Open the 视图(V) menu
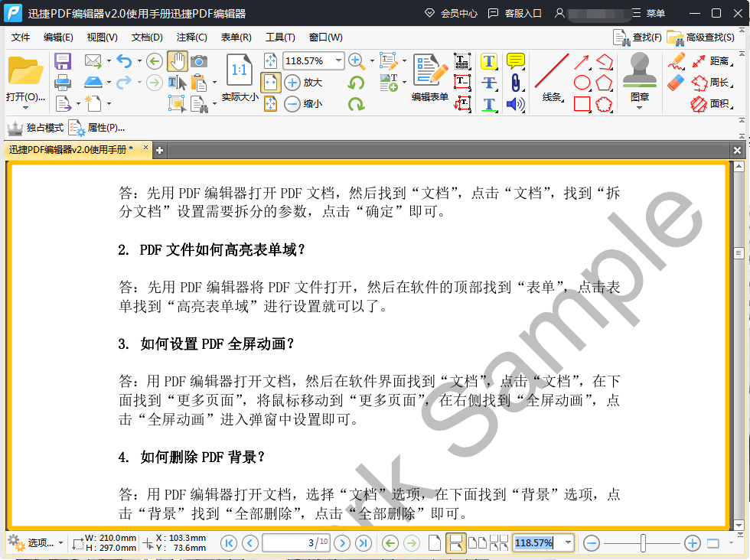This screenshot has width=750, height=560. pyautogui.click(x=103, y=37)
